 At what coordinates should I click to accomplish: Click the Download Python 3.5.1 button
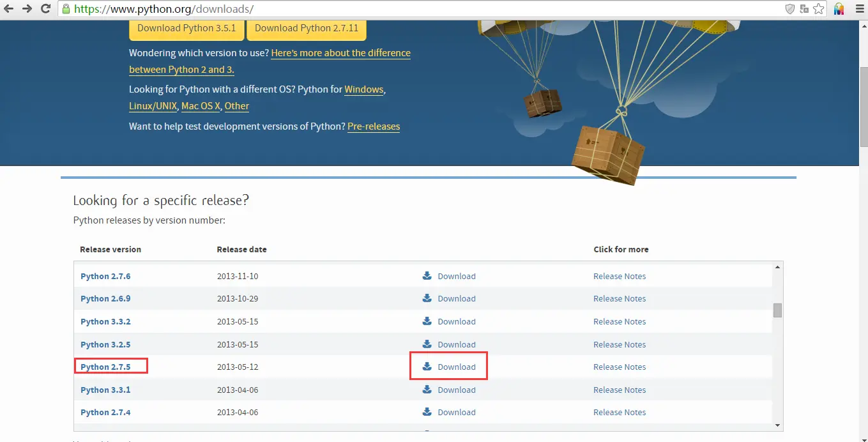(x=187, y=28)
